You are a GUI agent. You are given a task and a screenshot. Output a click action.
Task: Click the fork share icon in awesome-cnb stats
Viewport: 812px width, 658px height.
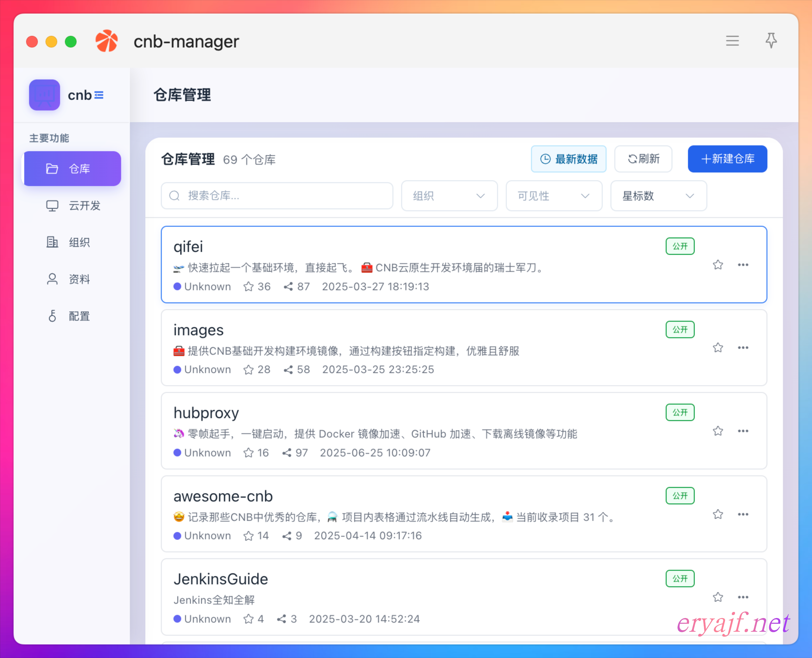287,536
